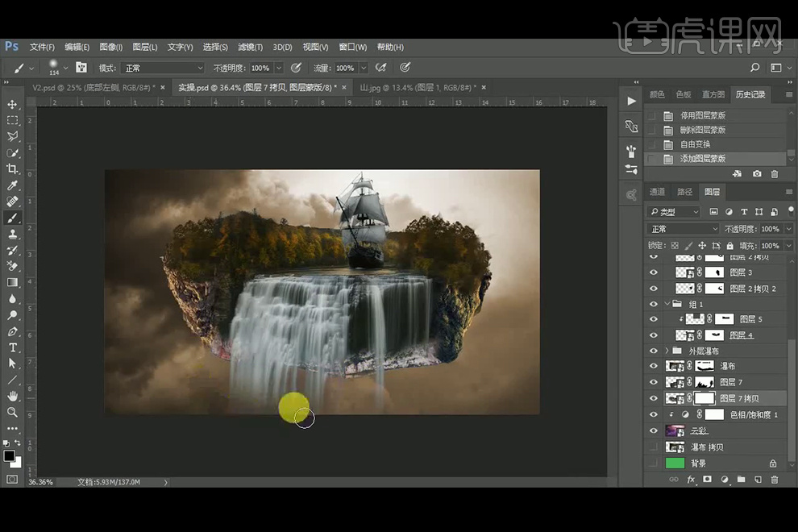Viewport: 798px width, 532px height.
Task: Pick the Eyedropper tool
Action: (12, 185)
